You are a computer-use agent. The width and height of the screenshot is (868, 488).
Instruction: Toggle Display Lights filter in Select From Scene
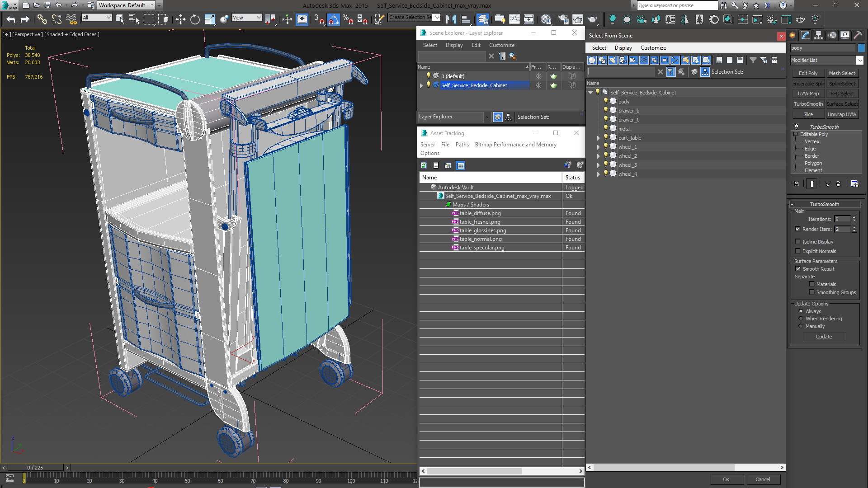(x=613, y=60)
